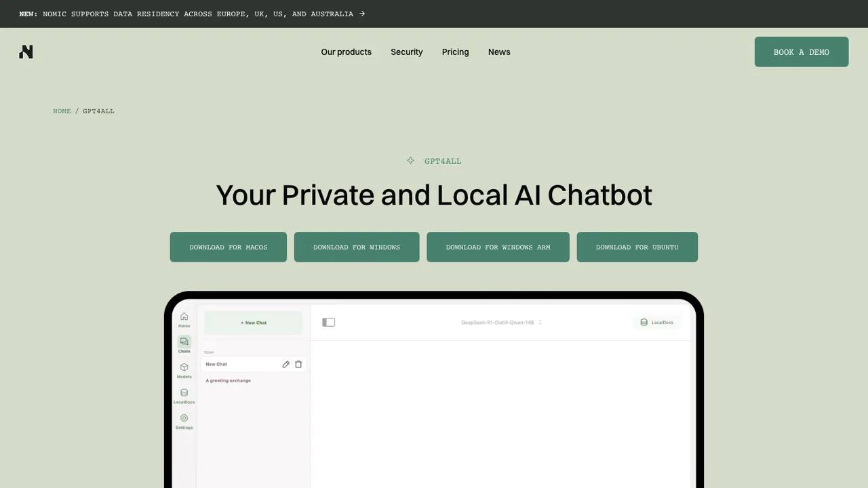Download GPT4All for macOS

229,247
